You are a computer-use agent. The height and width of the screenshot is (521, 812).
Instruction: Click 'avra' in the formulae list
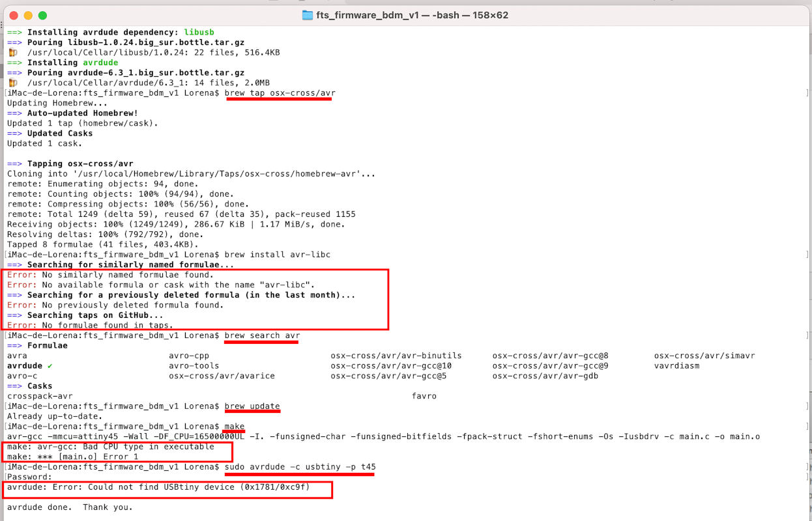point(17,356)
